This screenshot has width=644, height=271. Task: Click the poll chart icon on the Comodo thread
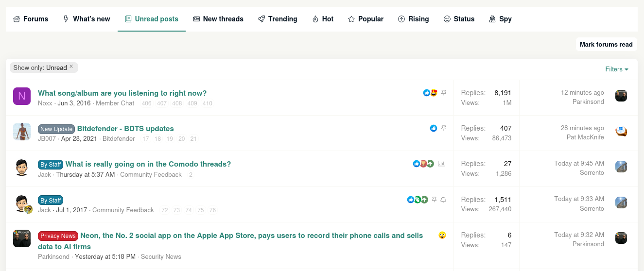click(x=441, y=164)
